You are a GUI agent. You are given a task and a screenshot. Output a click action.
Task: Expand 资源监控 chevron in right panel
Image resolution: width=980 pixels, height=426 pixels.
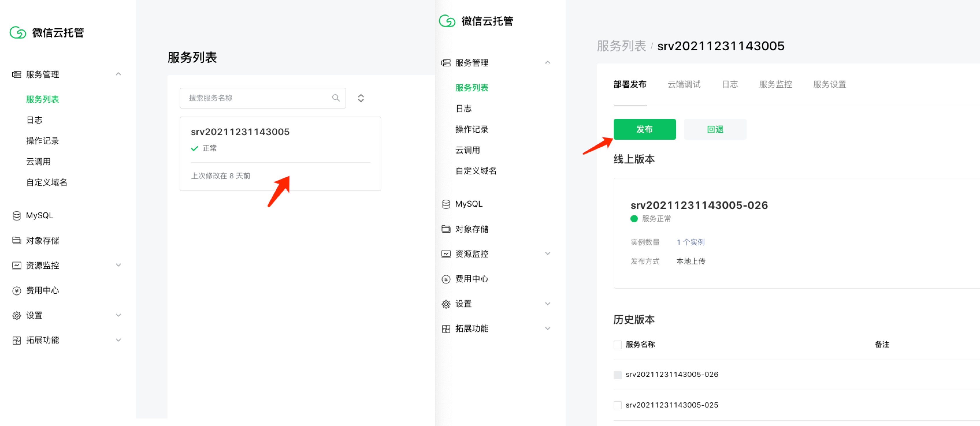click(547, 253)
